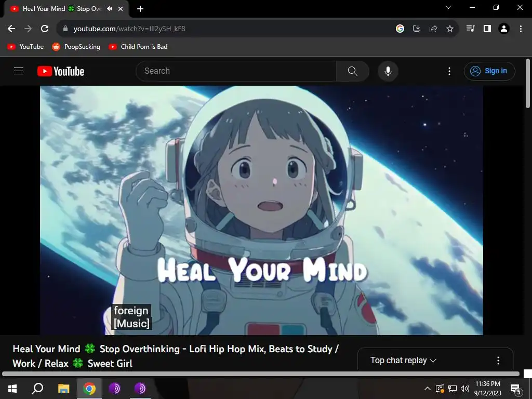
Task: Open the YouTube bookmark
Action: coord(25,47)
